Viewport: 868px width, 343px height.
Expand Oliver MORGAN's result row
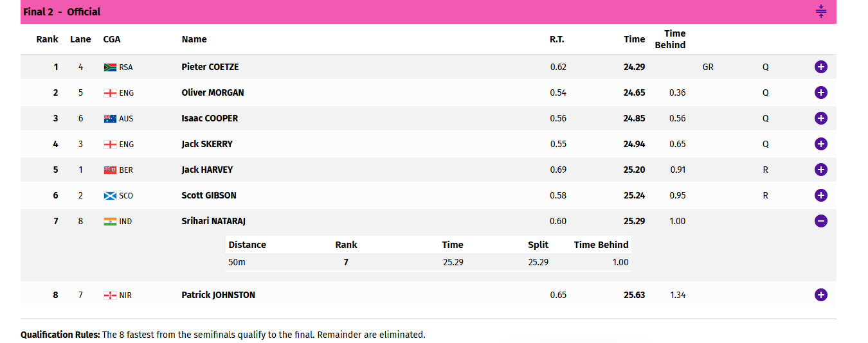pyautogui.click(x=820, y=92)
